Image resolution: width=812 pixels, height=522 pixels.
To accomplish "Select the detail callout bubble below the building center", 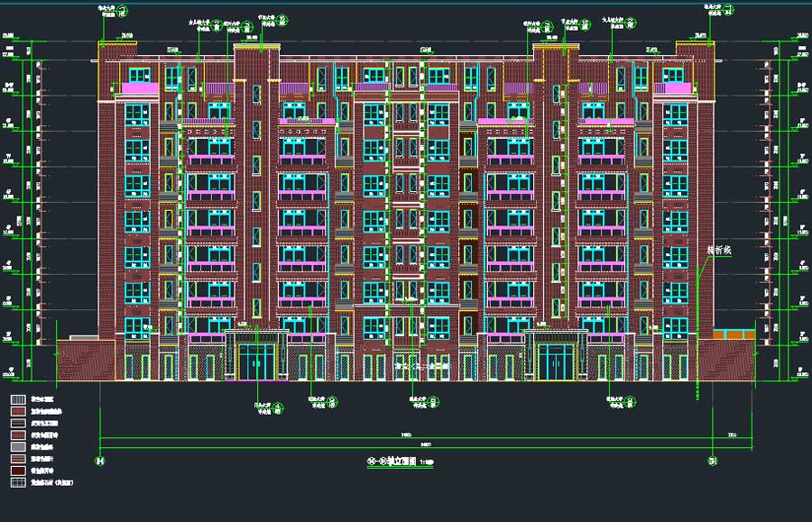I will click(x=433, y=402).
